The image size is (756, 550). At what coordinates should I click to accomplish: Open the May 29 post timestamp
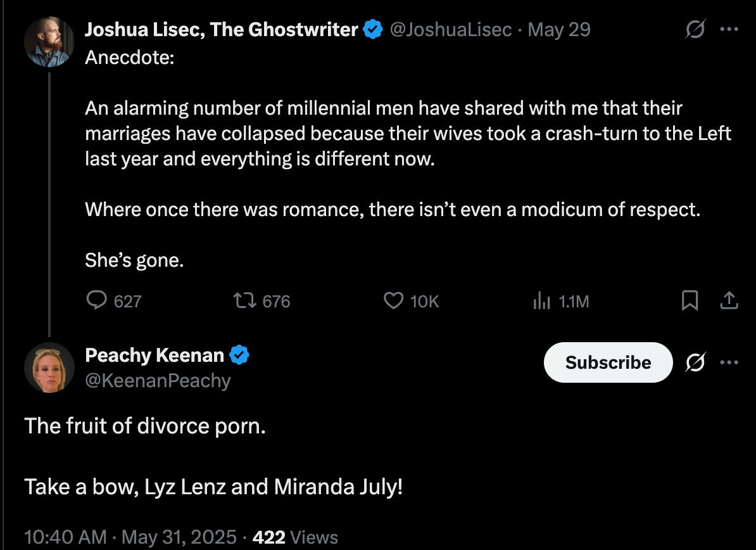coord(559,29)
